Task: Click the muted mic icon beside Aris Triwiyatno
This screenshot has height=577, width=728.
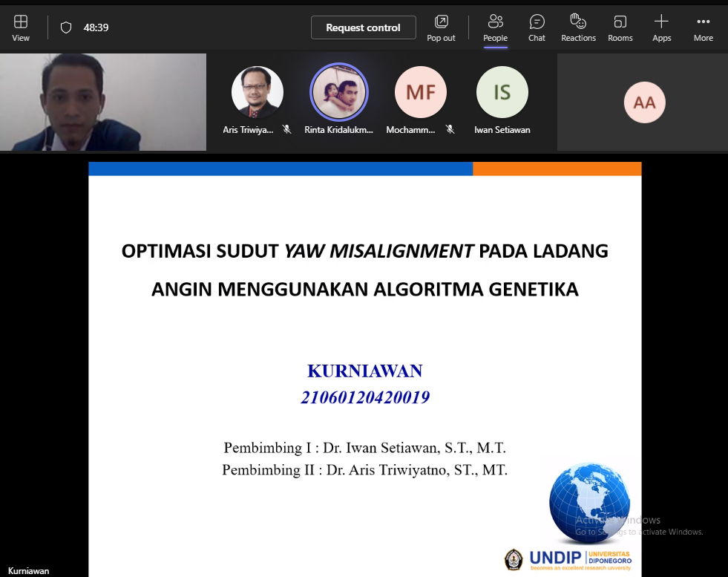Action: coord(287,129)
